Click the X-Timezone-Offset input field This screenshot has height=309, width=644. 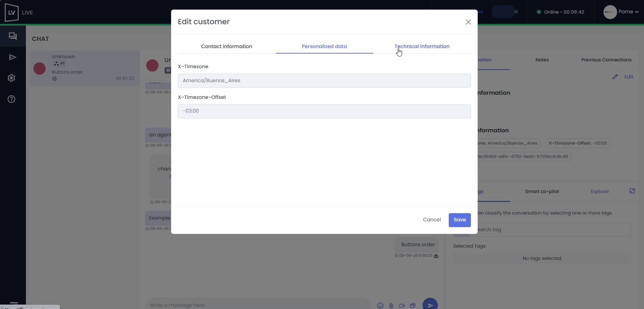click(324, 111)
